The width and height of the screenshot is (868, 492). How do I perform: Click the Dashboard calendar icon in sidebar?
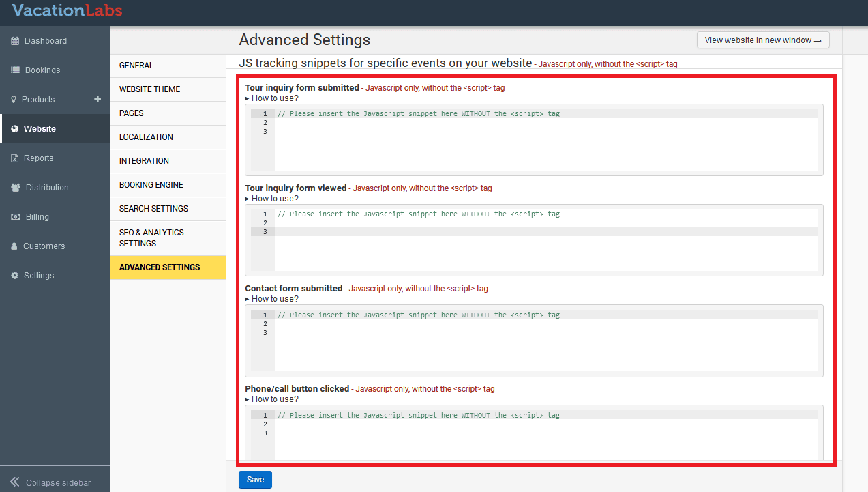(x=15, y=41)
